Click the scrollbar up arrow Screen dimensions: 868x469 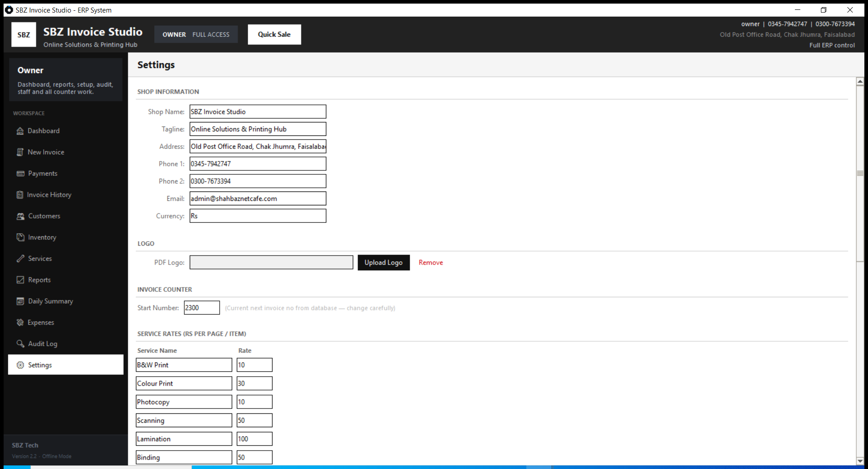[860, 82]
